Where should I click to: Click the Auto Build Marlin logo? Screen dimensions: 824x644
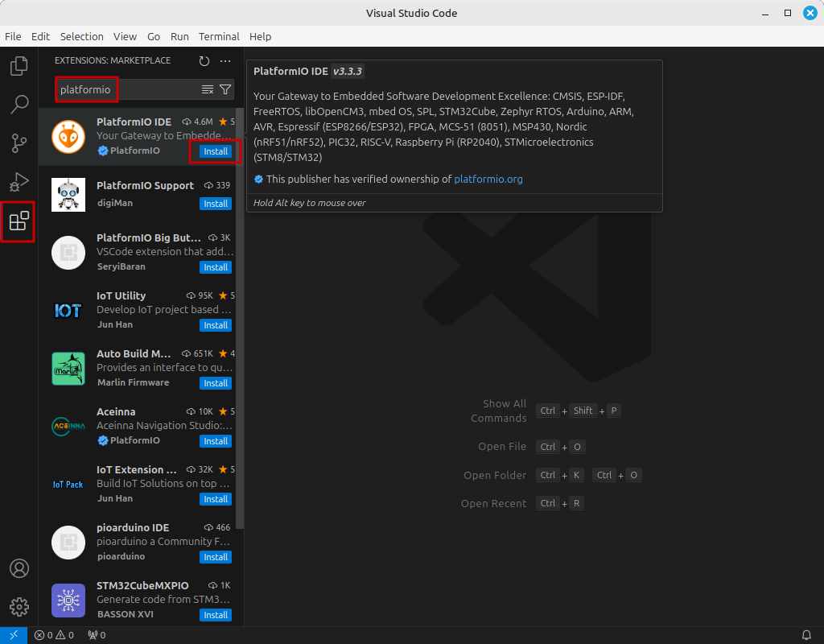click(68, 369)
